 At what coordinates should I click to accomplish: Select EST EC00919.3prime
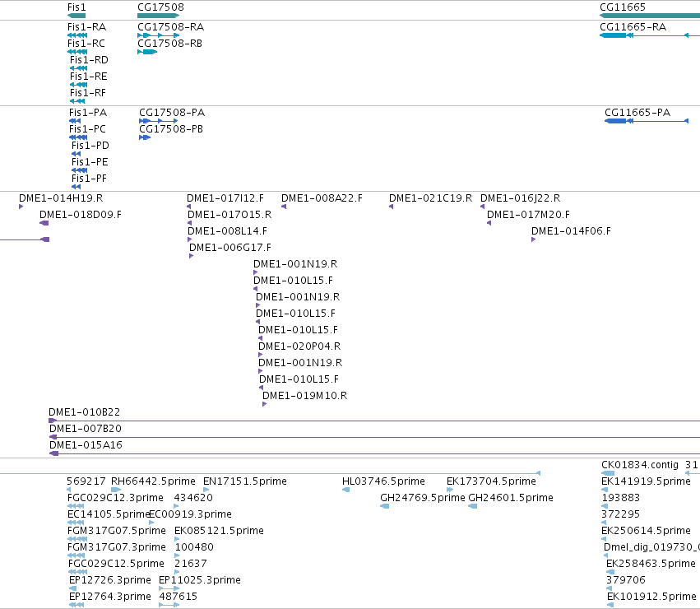tap(191, 514)
